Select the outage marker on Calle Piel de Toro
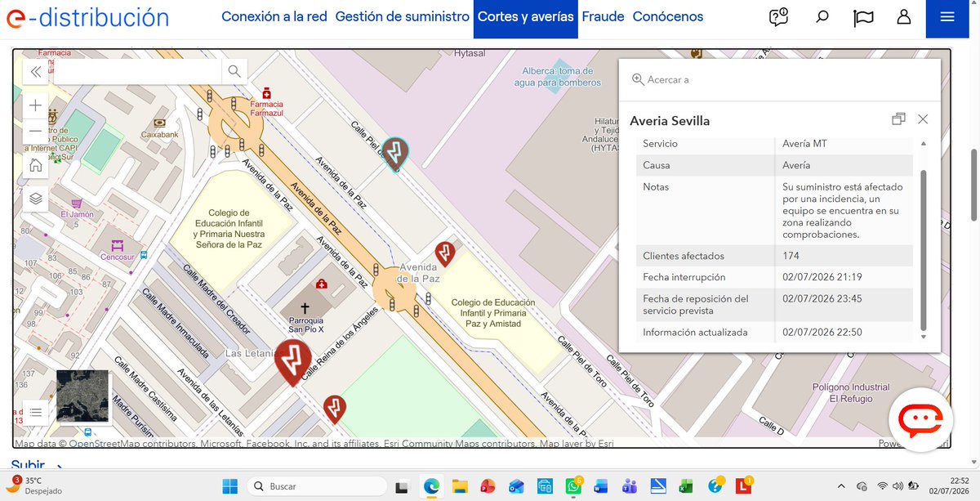This screenshot has width=980, height=501. 396,153
